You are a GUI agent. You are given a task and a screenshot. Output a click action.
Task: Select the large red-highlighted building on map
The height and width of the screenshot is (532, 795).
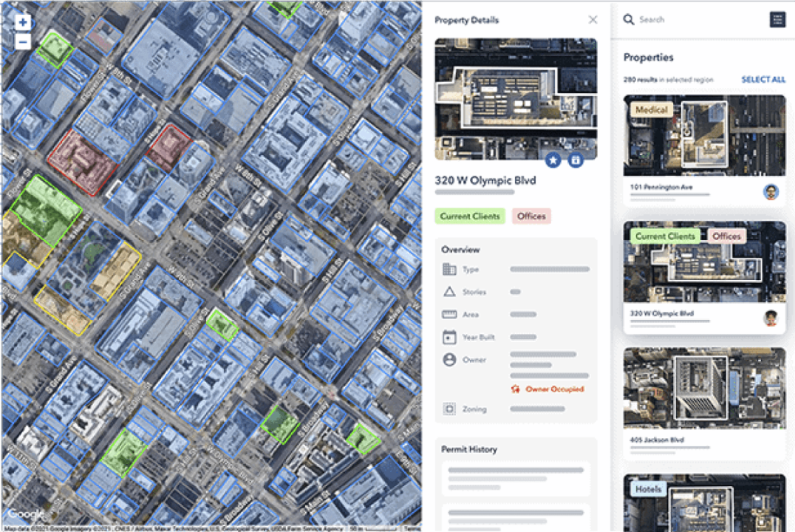83,163
